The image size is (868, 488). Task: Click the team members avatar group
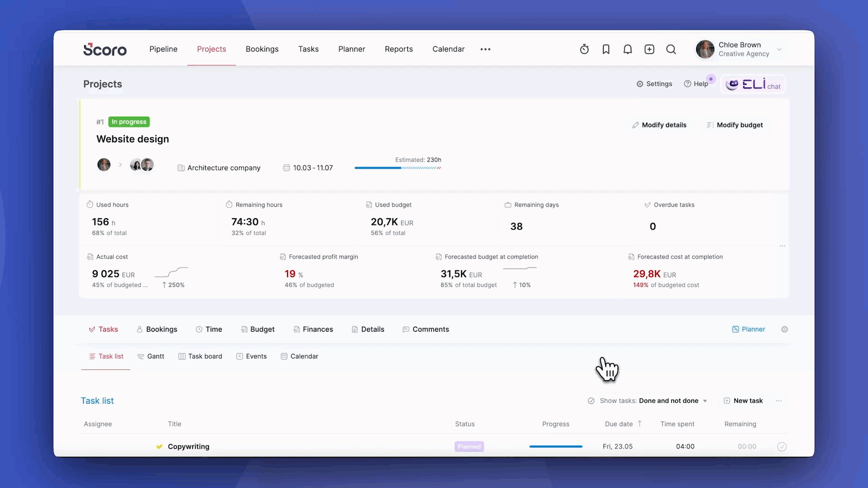coord(142,164)
